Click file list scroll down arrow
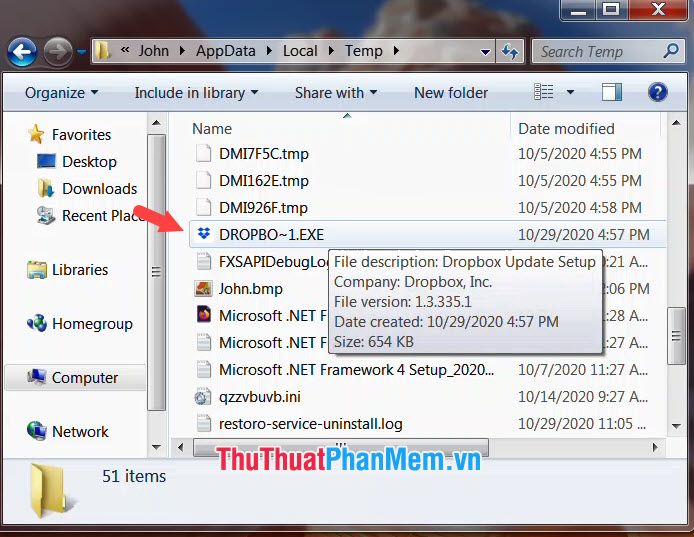The width and height of the screenshot is (694, 537). (x=676, y=426)
